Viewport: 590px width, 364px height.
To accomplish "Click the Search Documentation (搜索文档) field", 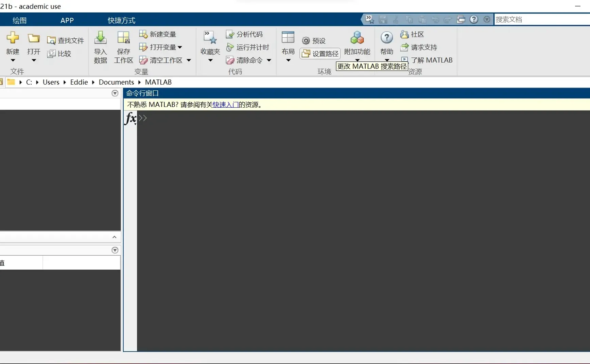I will click(542, 19).
